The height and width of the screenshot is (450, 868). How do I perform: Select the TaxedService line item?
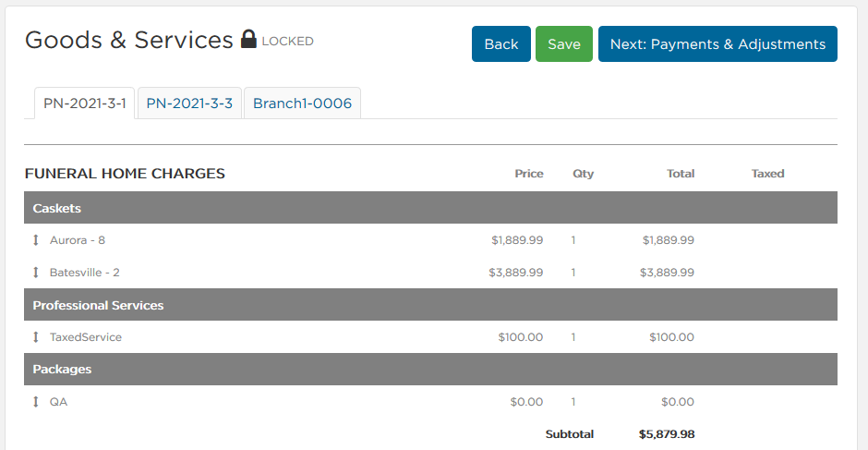(x=86, y=337)
